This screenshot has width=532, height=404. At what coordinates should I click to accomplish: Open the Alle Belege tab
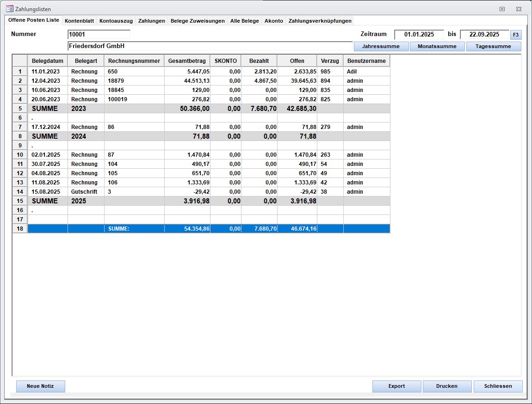tap(244, 21)
